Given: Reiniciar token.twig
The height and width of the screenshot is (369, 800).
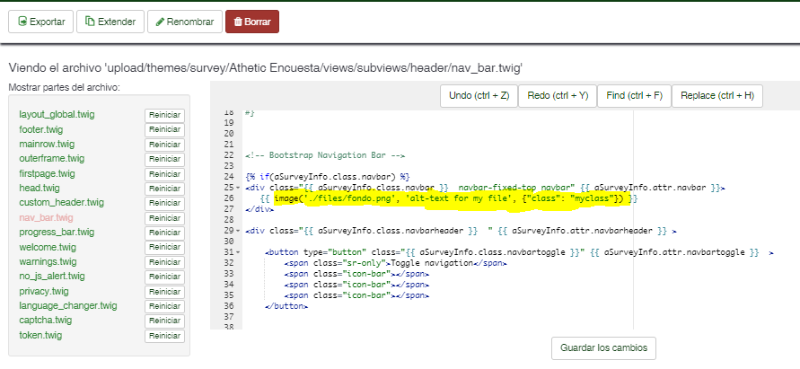Looking at the screenshot, I should point(164,336).
